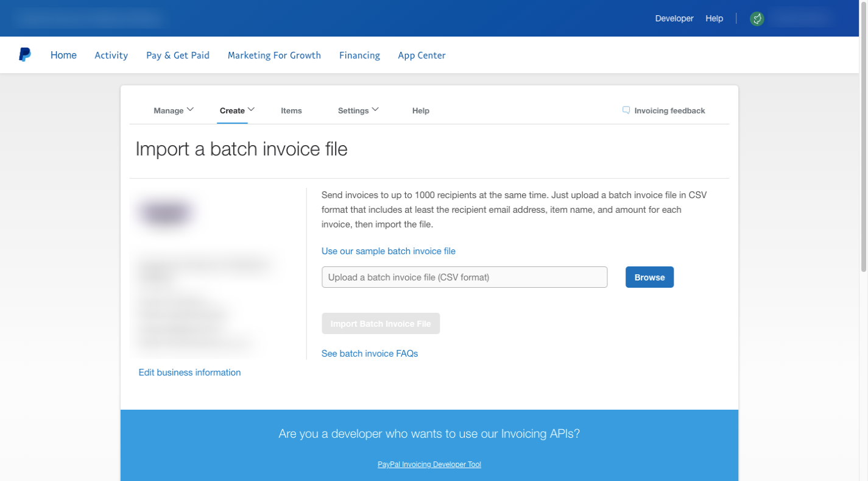Open the invoicing Help tab
This screenshot has height=481, width=868.
[x=421, y=110]
